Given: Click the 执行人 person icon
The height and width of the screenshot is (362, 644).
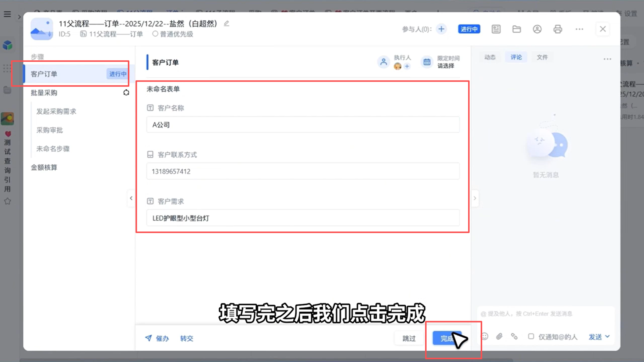Looking at the screenshot, I should pos(384,62).
